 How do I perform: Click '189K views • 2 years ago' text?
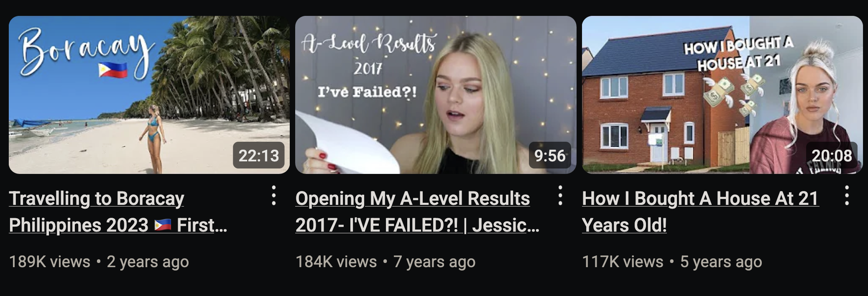[x=99, y=262]
